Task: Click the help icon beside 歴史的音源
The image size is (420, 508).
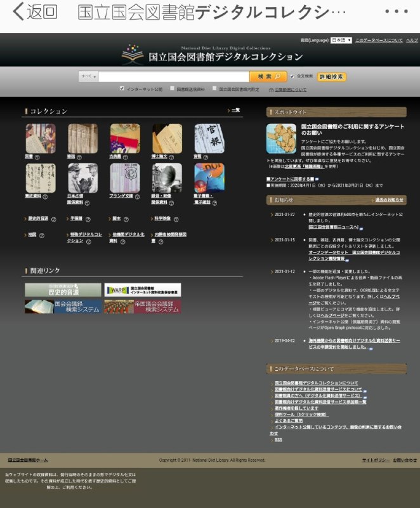Action: [x=54, y=219]
